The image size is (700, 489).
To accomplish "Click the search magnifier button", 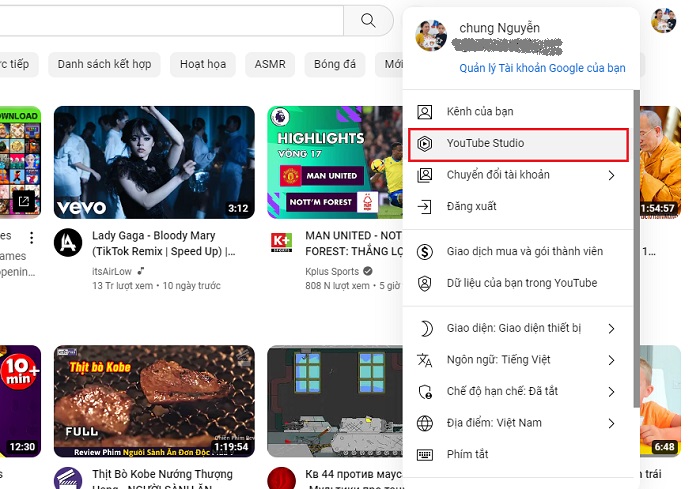I will 368,20.
